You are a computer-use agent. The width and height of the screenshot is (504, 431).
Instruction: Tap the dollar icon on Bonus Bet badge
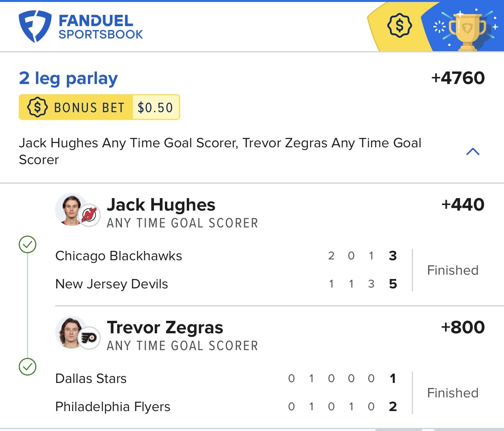click(x=37, y=107)
